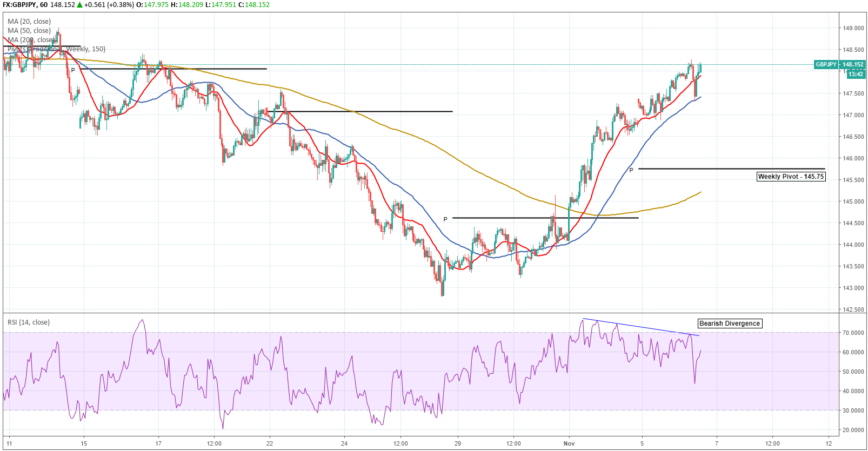Select the MA (50, close) indicator legend
Image resolution: width=868 pixels, height=451 pixels.
[x=29, y=31]
